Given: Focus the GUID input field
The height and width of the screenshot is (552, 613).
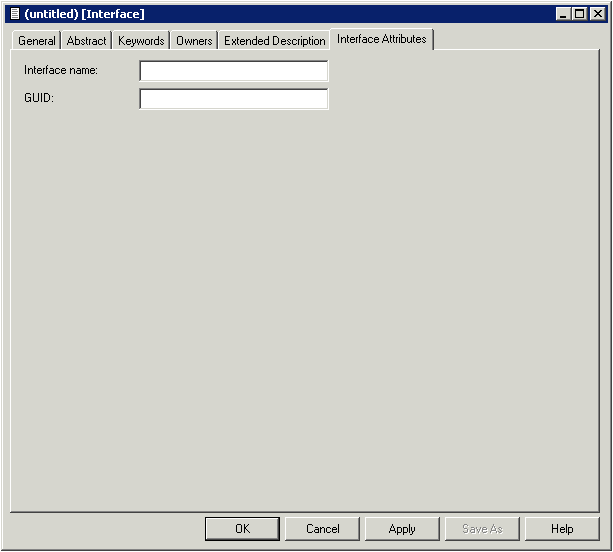Looking at the screenshot, I should tap(233, 99).
